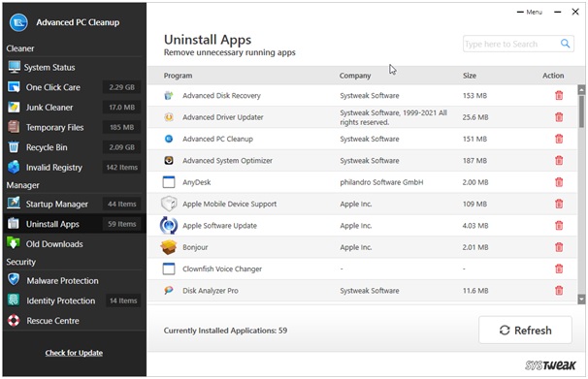Image resolution: width=588 pixels, height=379 pixels.
Task: Click the Invalid Registry cube icon
Action: click(x=14, y=167)
